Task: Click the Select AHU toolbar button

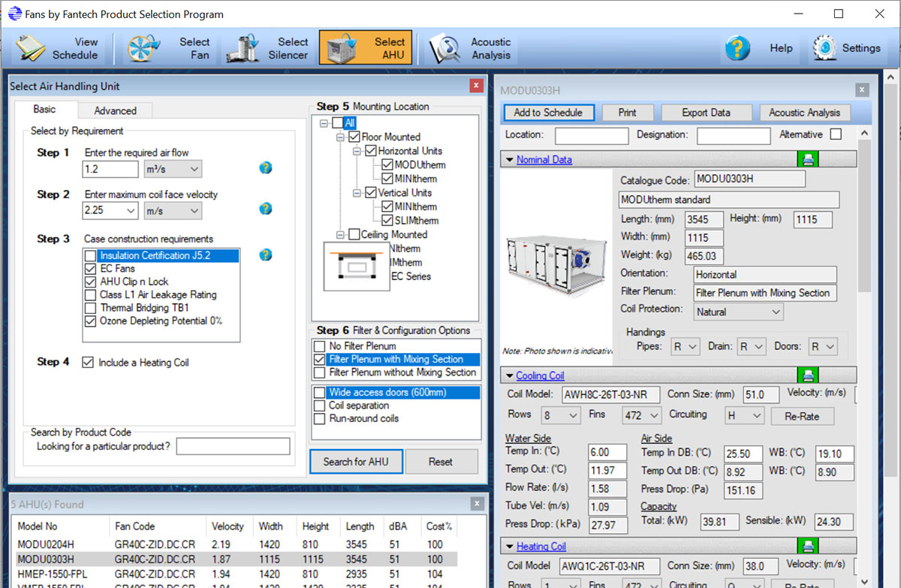Action: [364, 48]
